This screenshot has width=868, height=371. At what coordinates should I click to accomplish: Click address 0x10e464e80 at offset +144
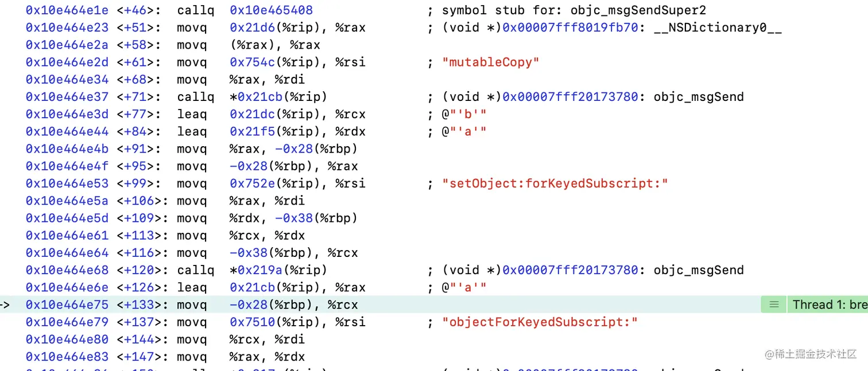coord(67,339)
